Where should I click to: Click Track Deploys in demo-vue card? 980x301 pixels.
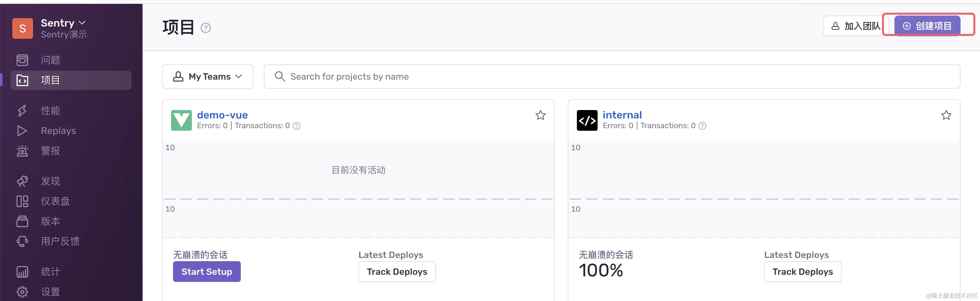coord(397,271)
